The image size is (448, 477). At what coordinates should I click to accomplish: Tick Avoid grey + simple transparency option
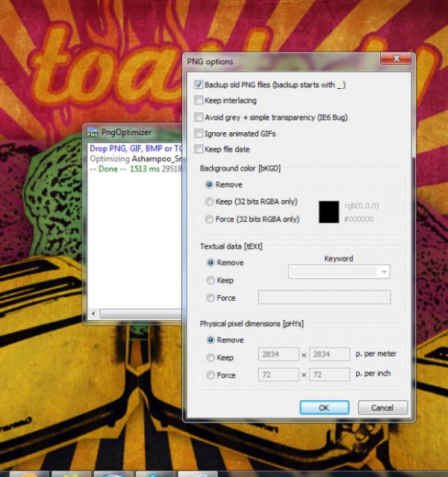[x=199, y=117]
